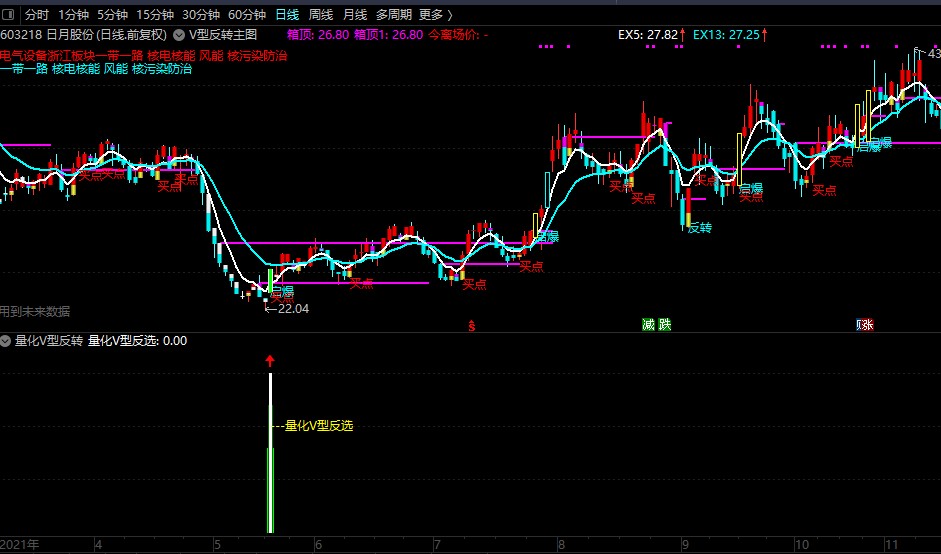This screenshot has height=554, width=941.
Task: Click the red up arrow signal in the sub-chart
Action: tap(269, 361)
